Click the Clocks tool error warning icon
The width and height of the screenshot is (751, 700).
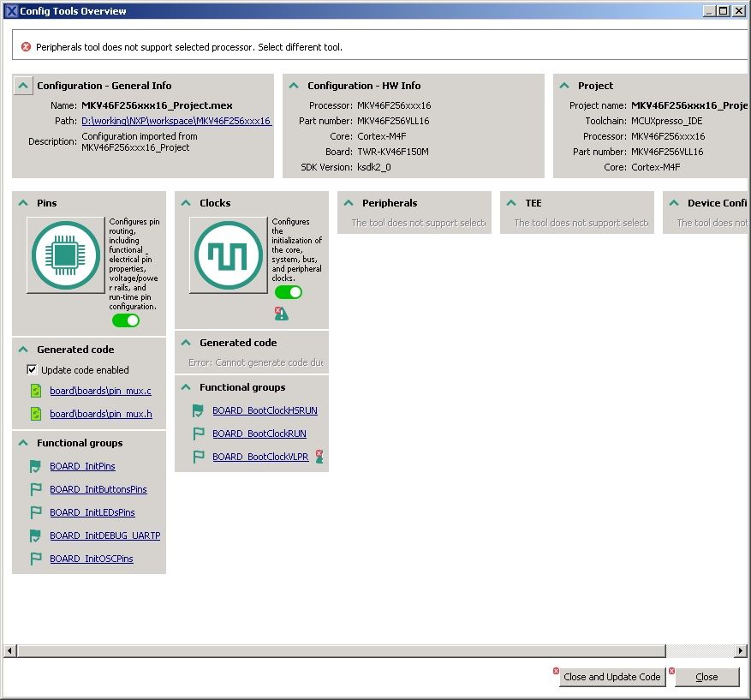[x=282, y=314]
